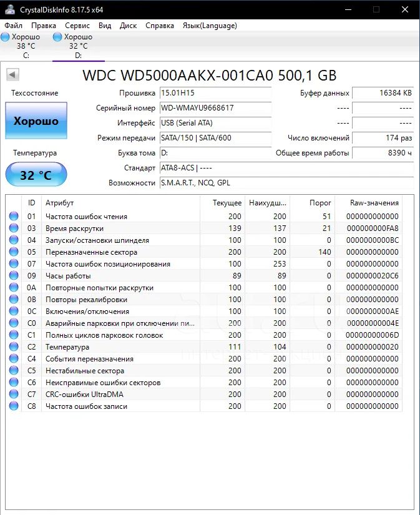Image resolution: width=420 pixels, height=515 pixels.
Task: Select row 'CRC-ошибки UltraDMA'
Action: click(x=204, y=394)
